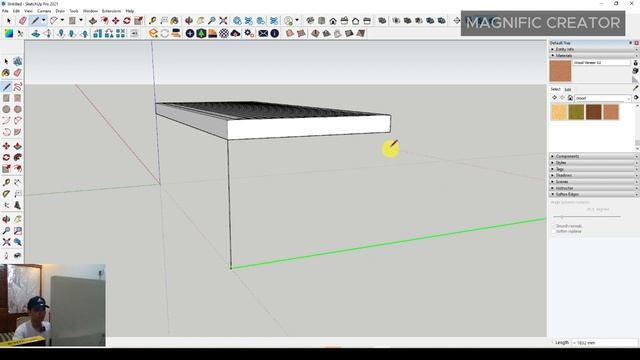This screenshot has width=640, height=360.
Task: Select the Pan hand tool in left toolbar
Action: click(18, 219)
